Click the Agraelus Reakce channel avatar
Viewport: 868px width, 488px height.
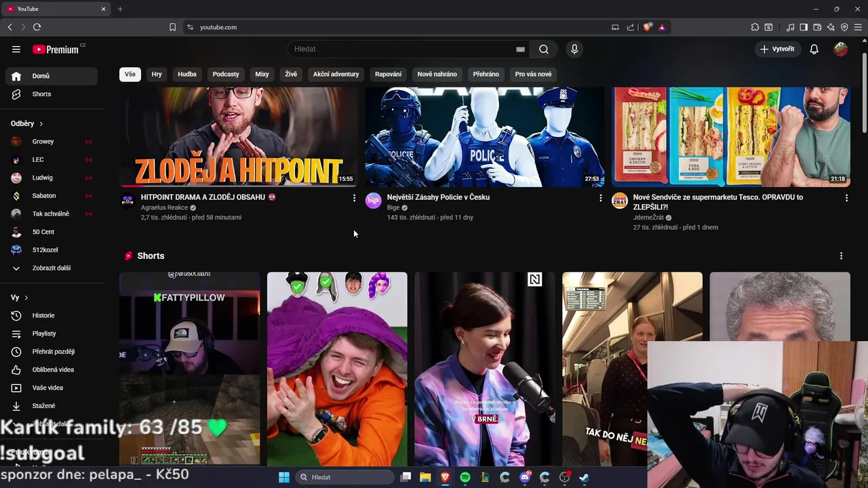[x=127, y=201]
